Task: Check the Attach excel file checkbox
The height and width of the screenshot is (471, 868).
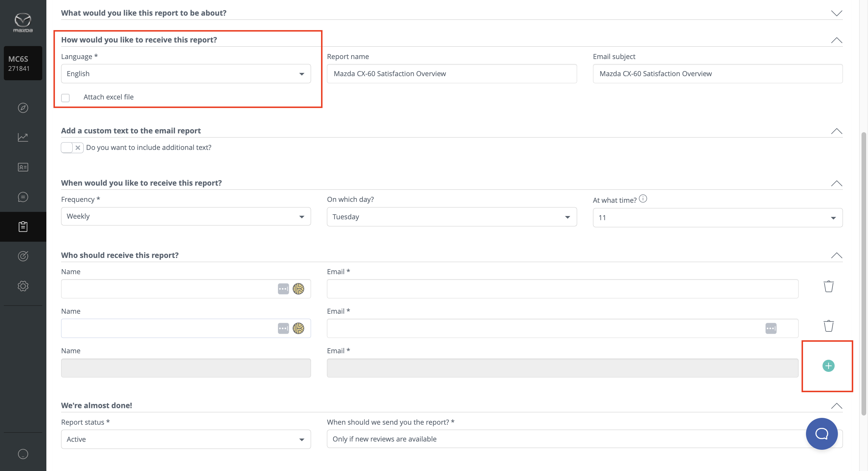Action: (65, 98)
